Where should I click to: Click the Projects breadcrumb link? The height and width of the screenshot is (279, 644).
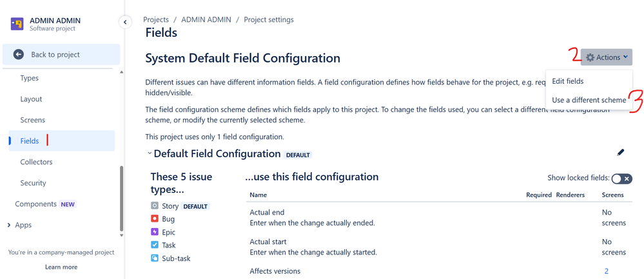point(157,19)
